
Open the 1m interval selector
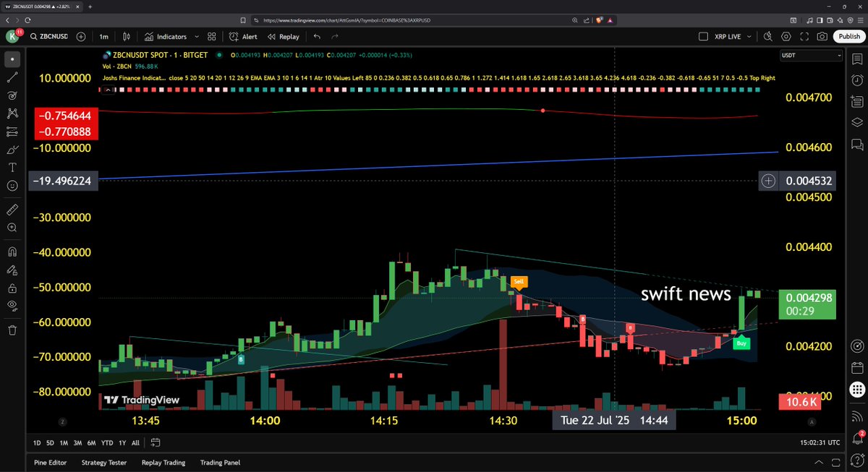coord(104,36)
